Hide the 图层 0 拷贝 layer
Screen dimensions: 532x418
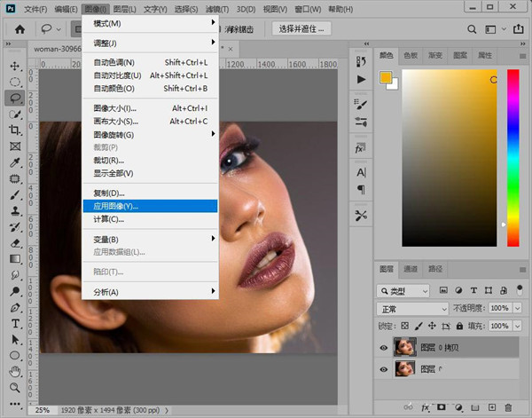384,347
